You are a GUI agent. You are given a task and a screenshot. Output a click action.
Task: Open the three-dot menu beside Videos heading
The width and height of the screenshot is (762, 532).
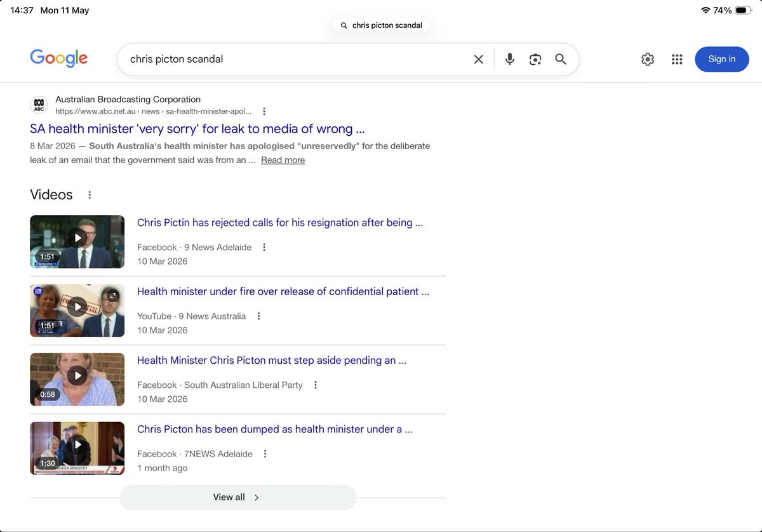coord(90,195)
